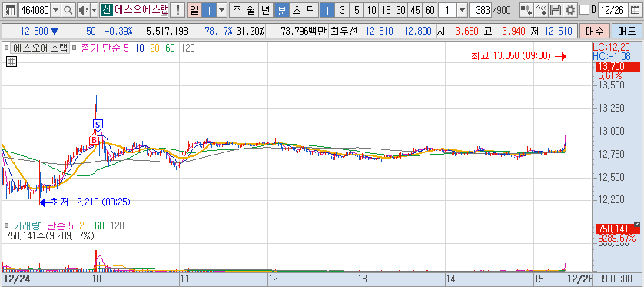Click the 매도 sell button
Viewport: 644px width, 287px height.
tap(626, 31)
